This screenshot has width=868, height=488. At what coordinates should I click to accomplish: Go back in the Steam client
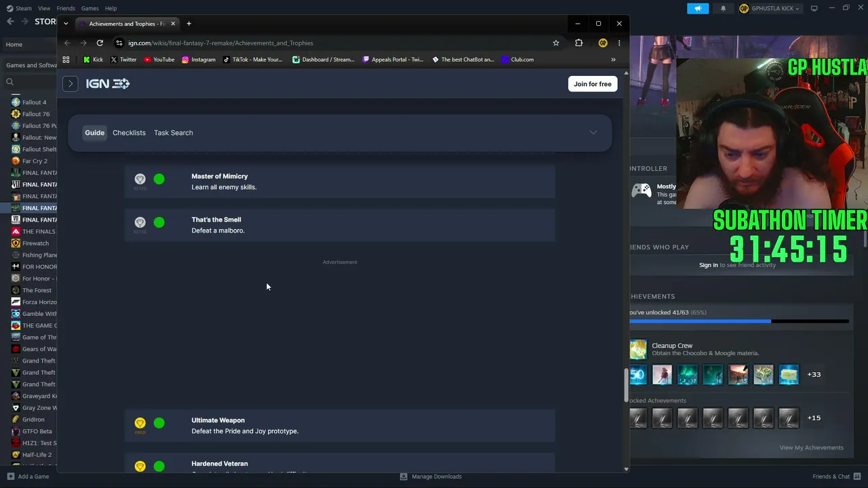click(x=10, y=22)
